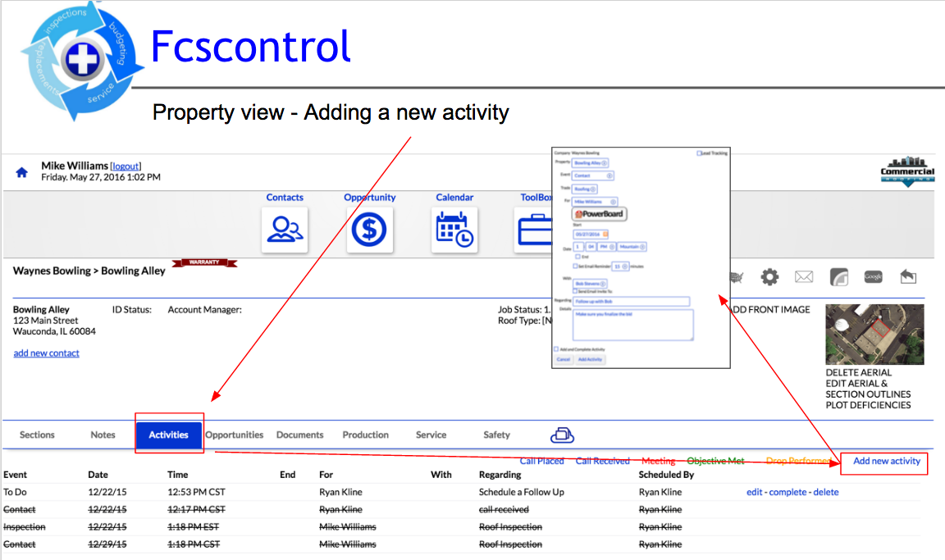
Task: Expand the Event dropdown showing Contact
Action: pos(592,175)
